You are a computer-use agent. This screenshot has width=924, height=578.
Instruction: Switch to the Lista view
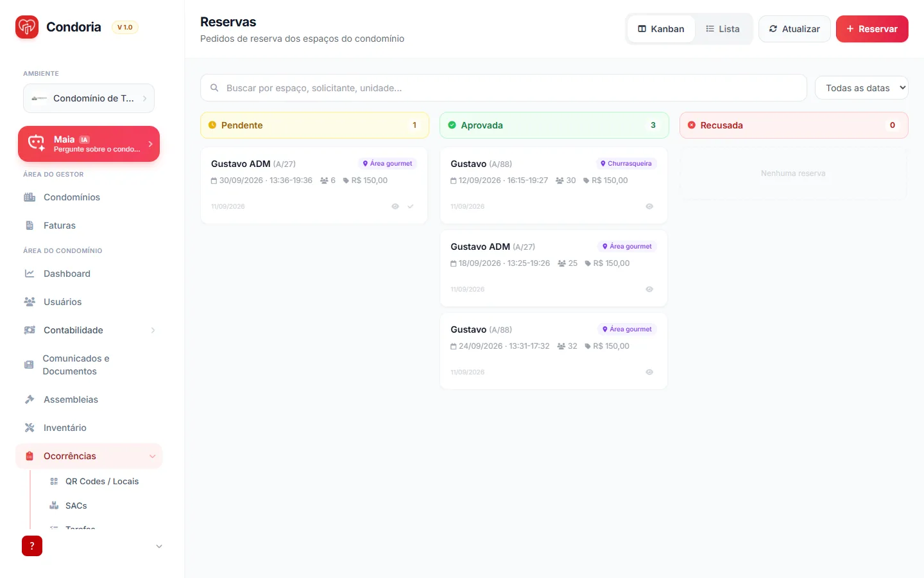coord(723,29)
